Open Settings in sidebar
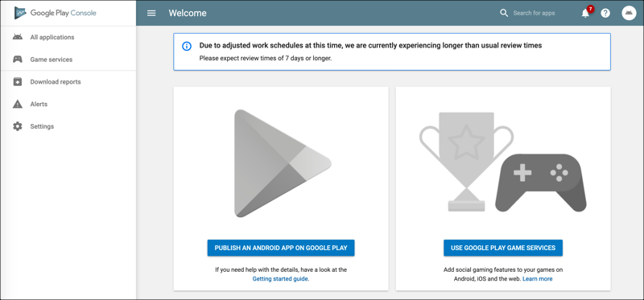The width and height of the screenshot is (644, 300). [x=68, y=126]
